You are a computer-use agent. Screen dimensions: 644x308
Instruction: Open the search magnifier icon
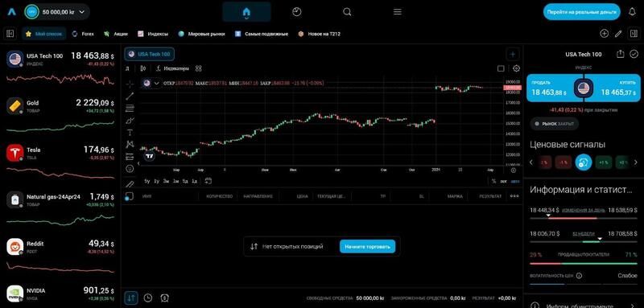coord(347,12)
